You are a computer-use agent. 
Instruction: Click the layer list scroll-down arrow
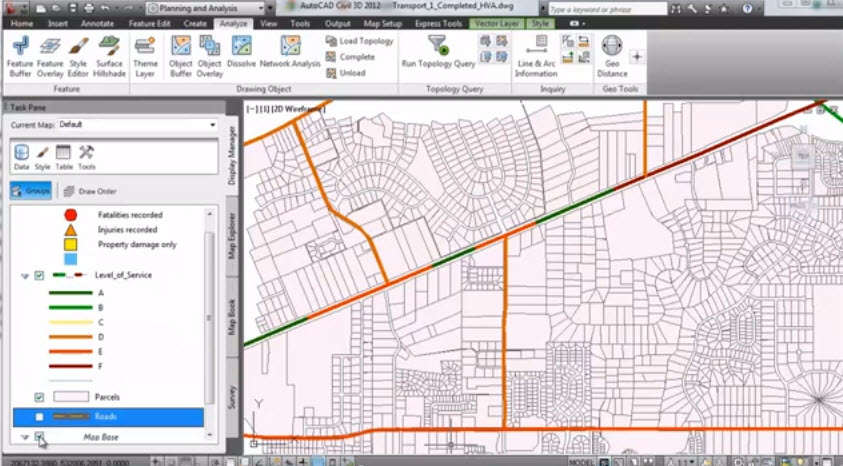(210, 435)
